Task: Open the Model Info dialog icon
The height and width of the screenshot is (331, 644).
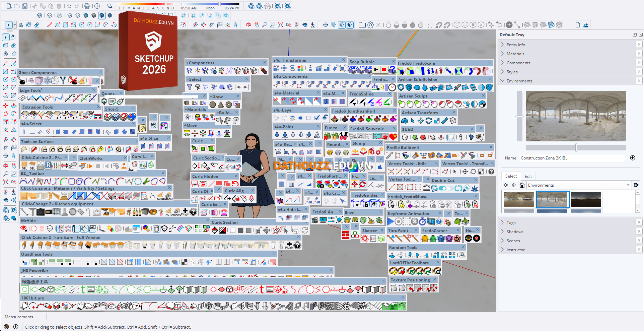Action: coord(97,6)
